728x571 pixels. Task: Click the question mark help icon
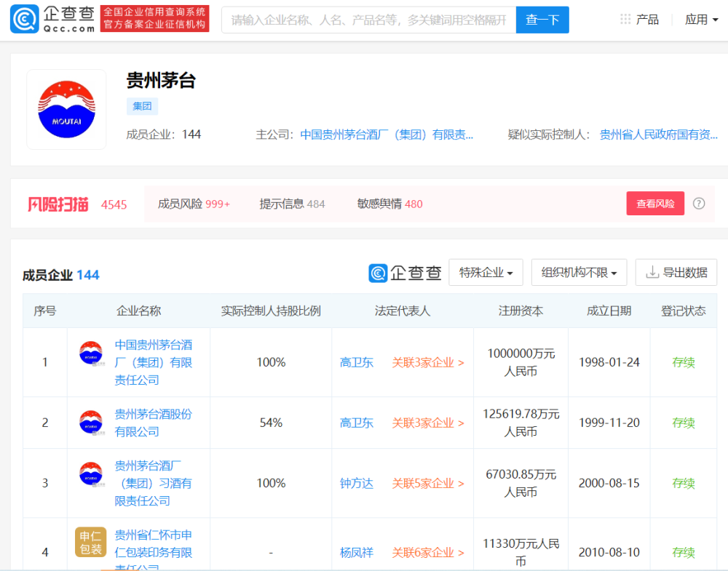[699, 204]
